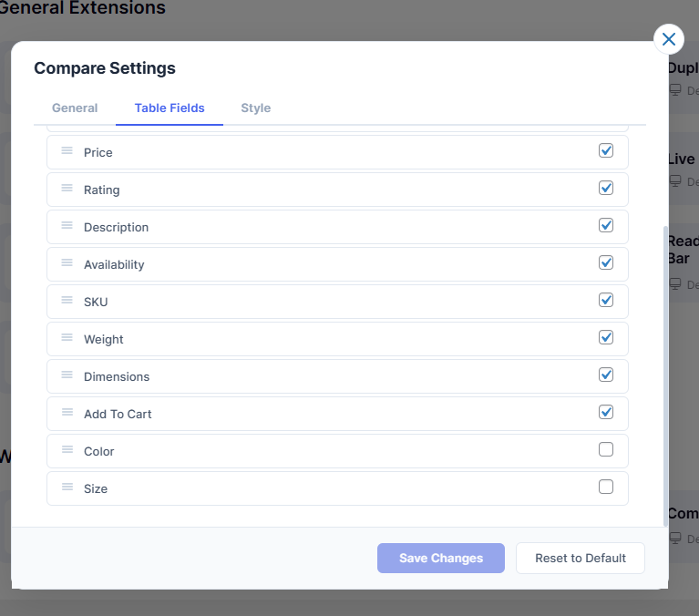
Task: Uncheck the Price field checkbox
Action: click(606, 150)
